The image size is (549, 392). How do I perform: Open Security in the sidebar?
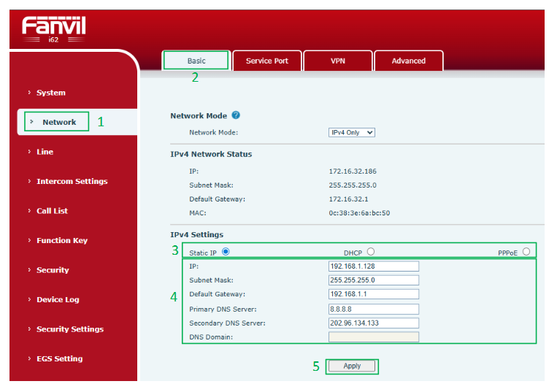coord(53,270)
